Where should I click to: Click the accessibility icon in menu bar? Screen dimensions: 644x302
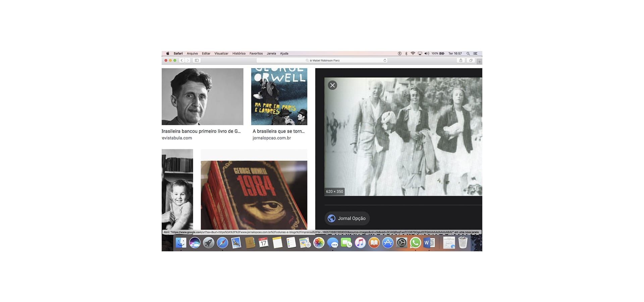[x=399, y=53]
